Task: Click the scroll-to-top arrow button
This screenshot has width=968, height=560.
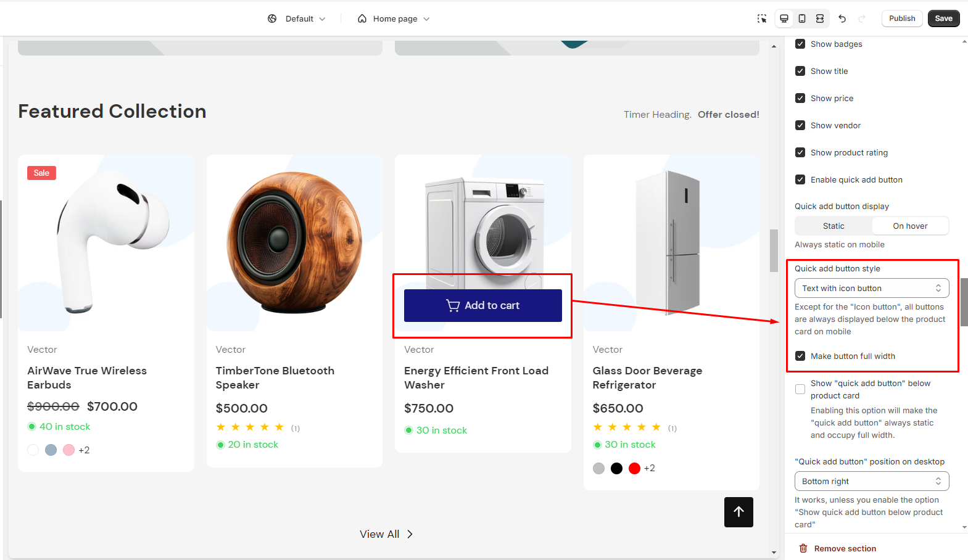Action: 738,512
